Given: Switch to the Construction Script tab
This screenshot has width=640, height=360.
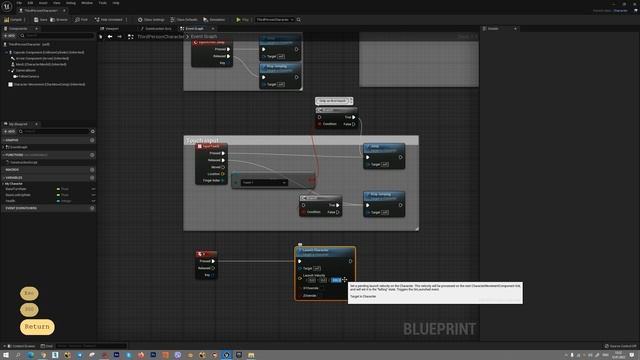Looking at the screenshot, I should [156, 29].
